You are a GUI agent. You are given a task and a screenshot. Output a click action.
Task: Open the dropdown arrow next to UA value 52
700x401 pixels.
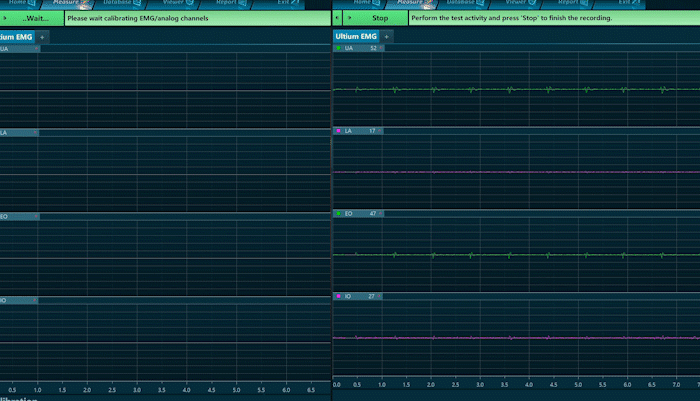[381, 48]
